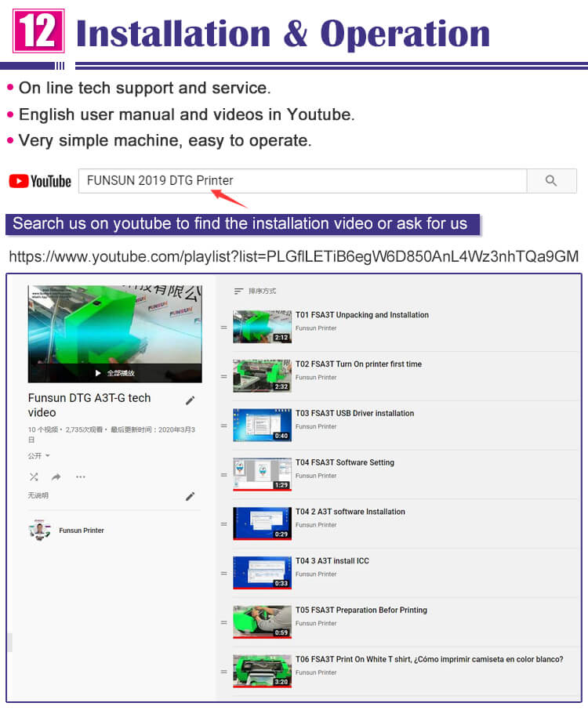Open T04 3 A3T install ICC thumbnail
Image resolution: width=588 pixels, height=710 pixels.
click(263, 573)
